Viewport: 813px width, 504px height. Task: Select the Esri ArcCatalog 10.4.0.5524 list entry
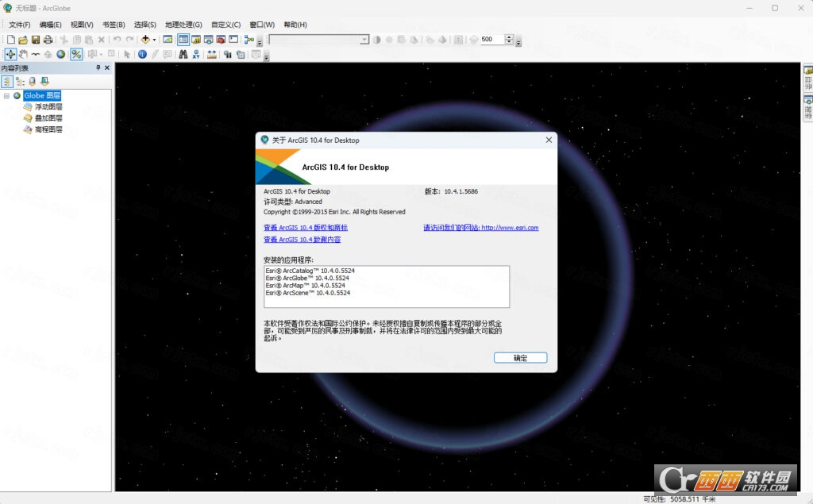tap(310, 271)
